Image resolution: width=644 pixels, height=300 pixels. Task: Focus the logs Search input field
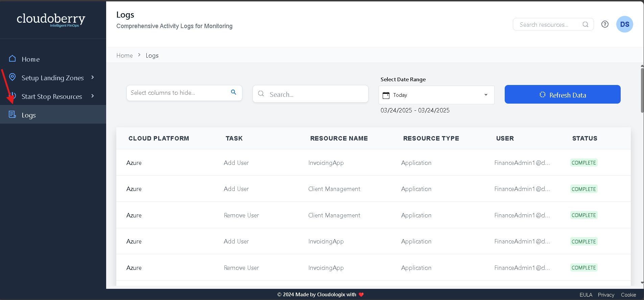point(310,94)
